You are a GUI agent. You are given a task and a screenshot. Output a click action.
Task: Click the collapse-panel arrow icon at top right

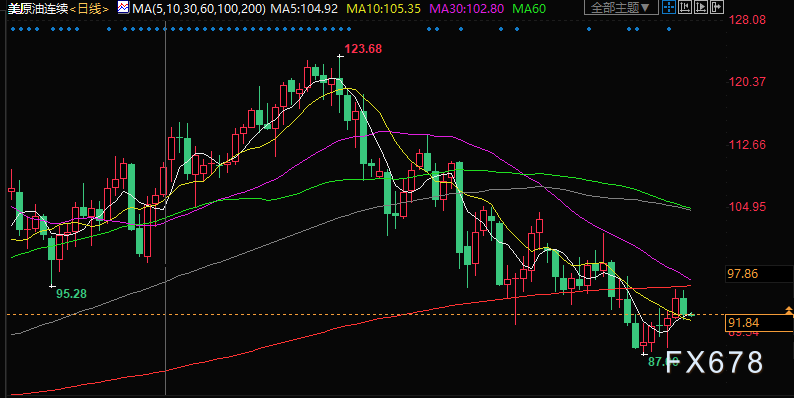tap(717, 7)
